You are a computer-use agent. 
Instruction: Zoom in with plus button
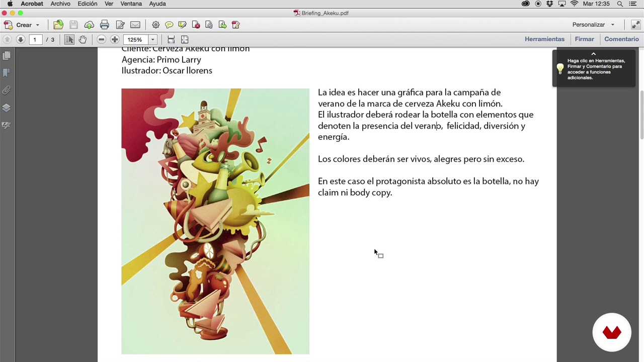(115, 39)
